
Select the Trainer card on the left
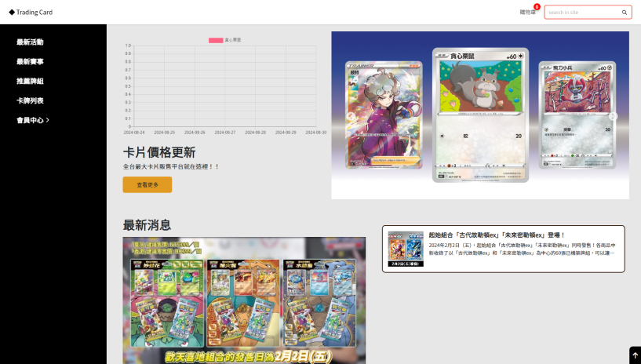point(384,115)
